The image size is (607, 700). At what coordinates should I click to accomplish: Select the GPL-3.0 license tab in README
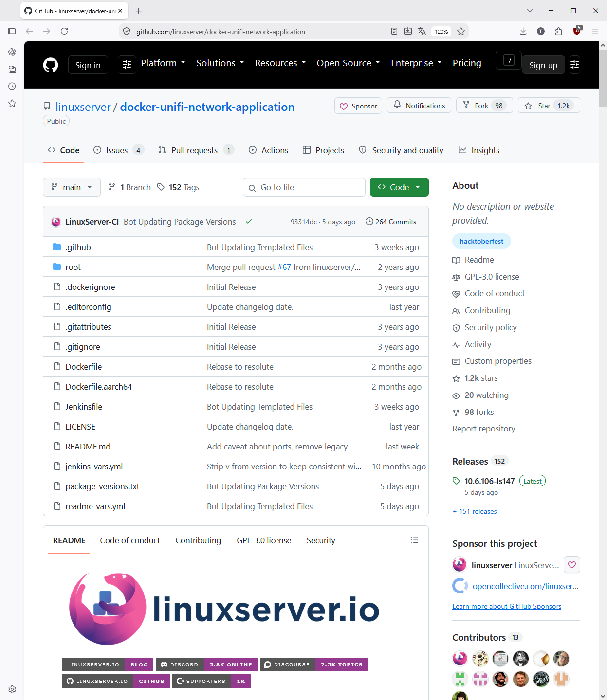[x=264, y=540]
